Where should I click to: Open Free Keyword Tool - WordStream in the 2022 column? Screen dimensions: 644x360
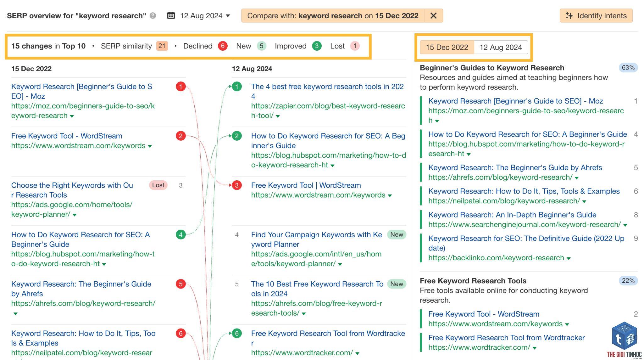[67, 136]
